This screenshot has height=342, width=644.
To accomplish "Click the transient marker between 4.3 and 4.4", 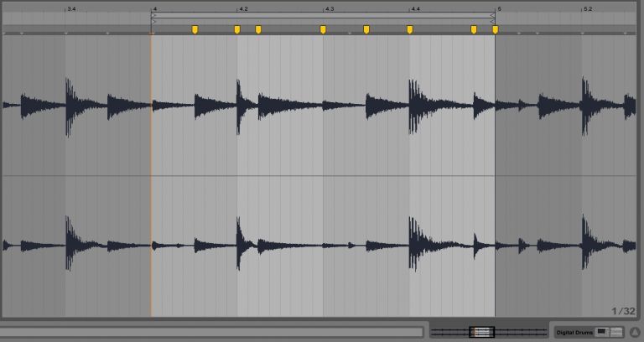I will coord(350,34).
